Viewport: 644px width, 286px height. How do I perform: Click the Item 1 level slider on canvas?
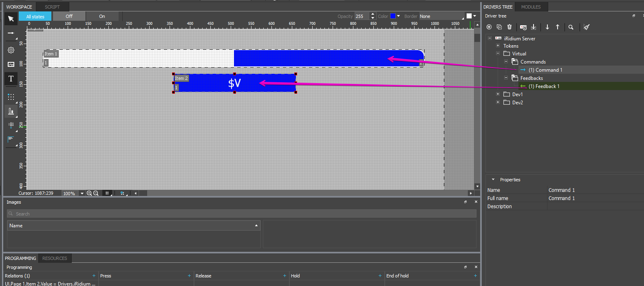[234, 58]
